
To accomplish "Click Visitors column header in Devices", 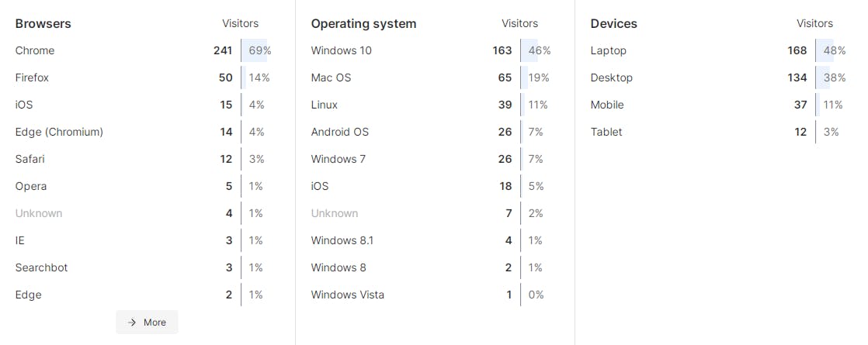I will (x=815, y=23).
